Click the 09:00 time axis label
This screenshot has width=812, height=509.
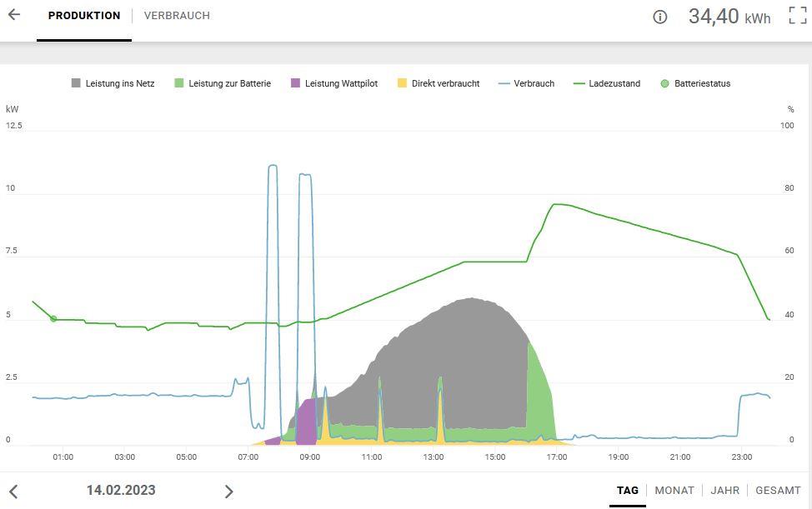309,457
